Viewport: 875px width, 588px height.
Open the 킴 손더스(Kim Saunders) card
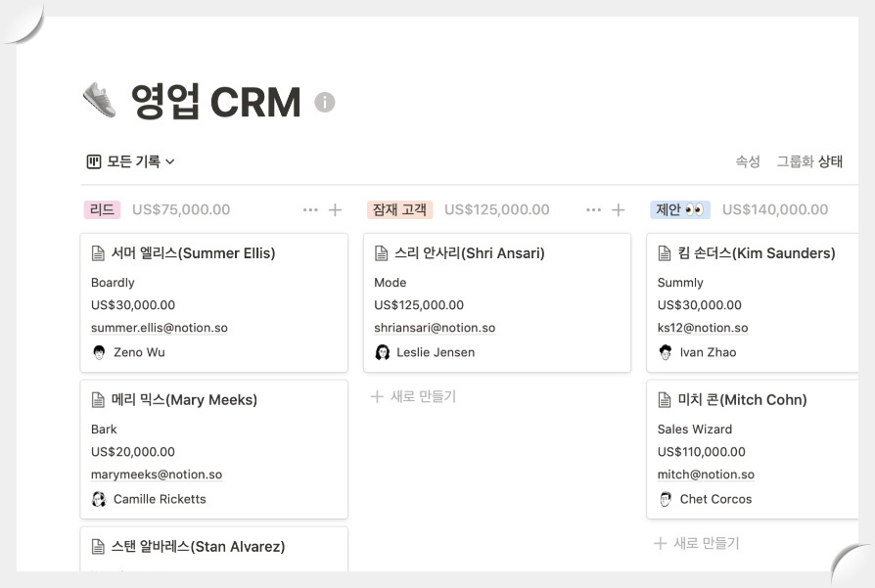click(753, 302)
